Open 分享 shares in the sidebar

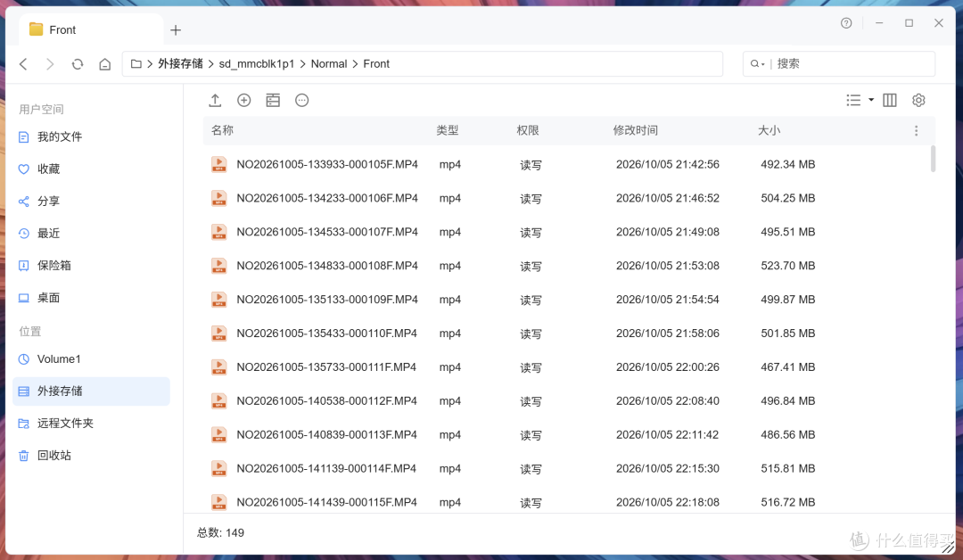(91, 202)
